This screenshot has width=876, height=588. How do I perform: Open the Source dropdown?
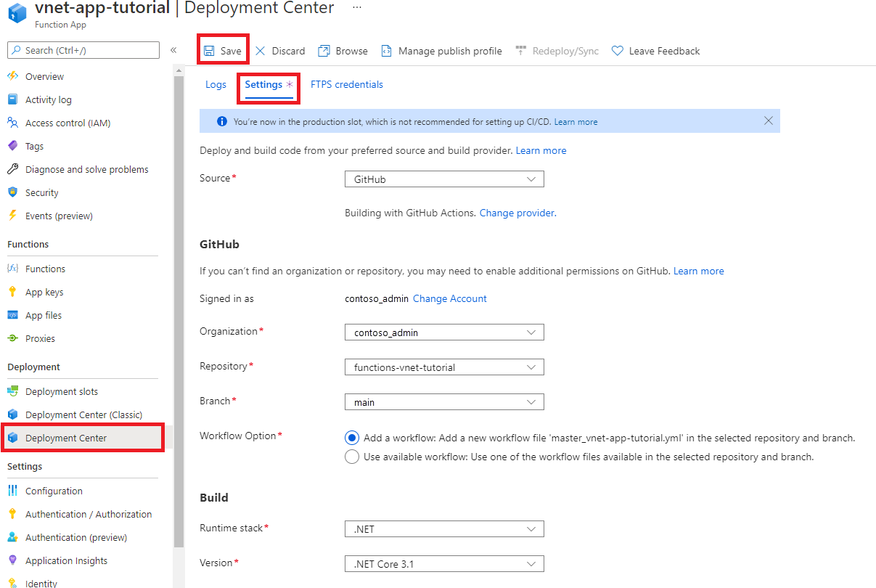click(444, 179)
